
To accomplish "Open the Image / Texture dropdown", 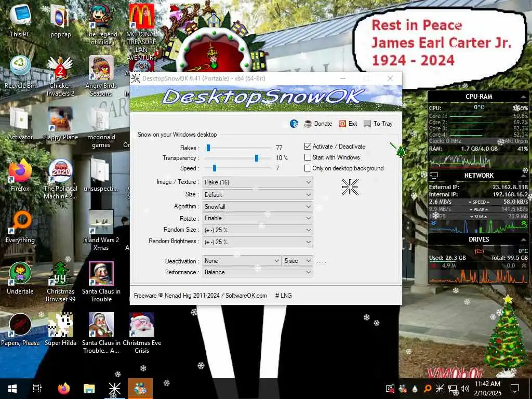I will (258, 182).
